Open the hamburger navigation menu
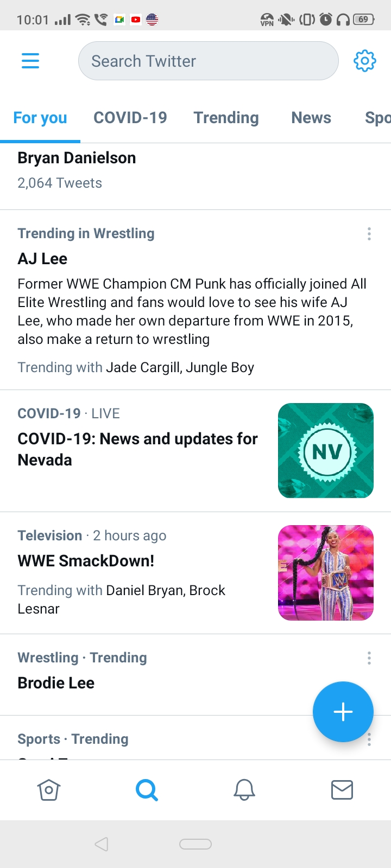The width and height of the screenshot is (391, 868). pyautogui.click(x=30, y=61)
